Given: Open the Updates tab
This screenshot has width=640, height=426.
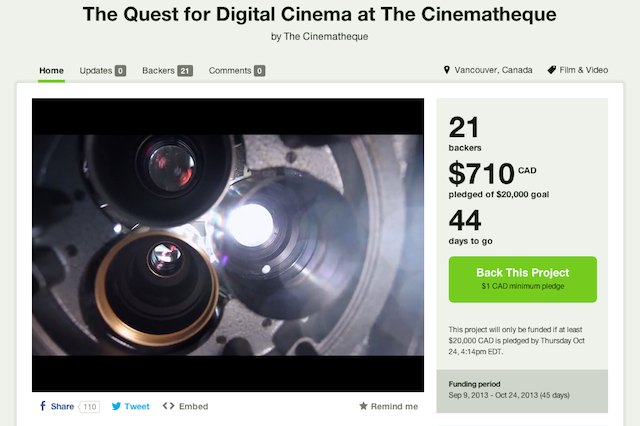Looking at the screenshot, I should click(x=96, y=71).
